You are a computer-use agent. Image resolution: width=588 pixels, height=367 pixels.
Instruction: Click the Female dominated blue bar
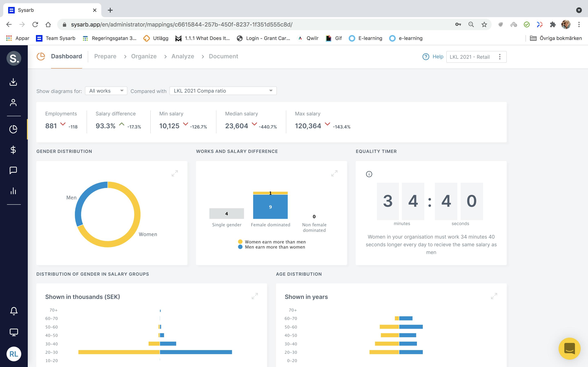270,207
